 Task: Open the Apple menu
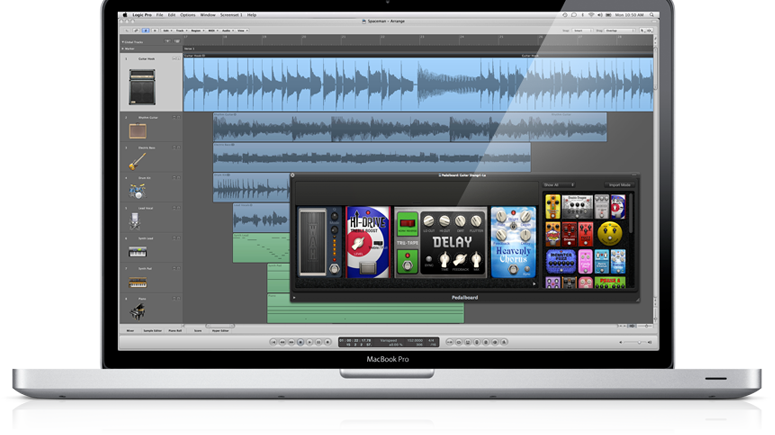pyautogui.click(x=125, y=15)
